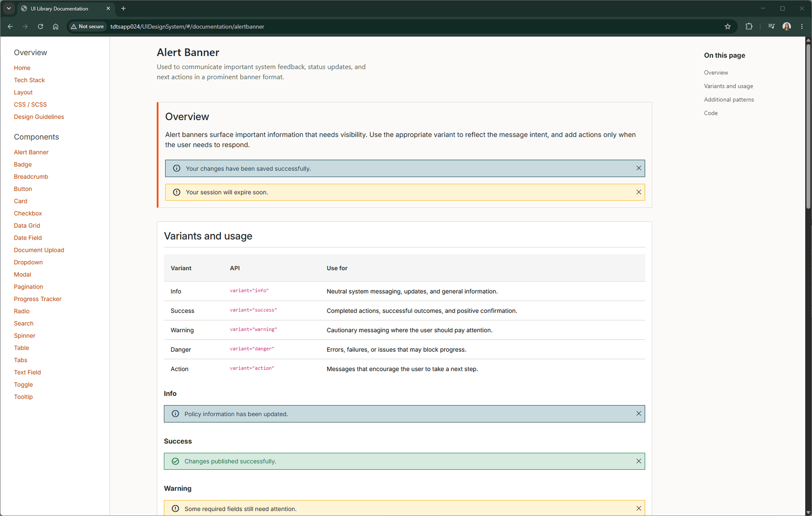Open the Date Field component page

(28, 238)
